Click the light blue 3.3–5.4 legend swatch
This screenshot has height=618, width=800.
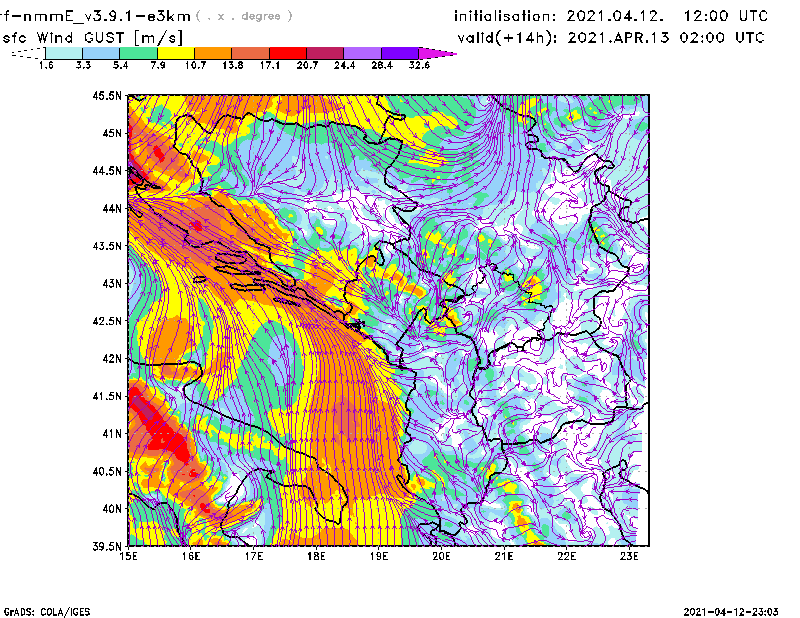(101, 53)
